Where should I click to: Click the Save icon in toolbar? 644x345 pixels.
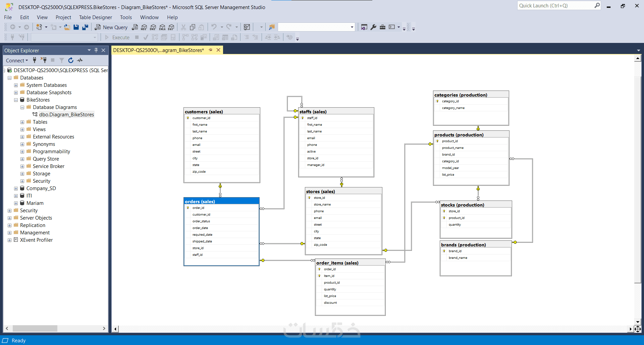coord(76,27)
